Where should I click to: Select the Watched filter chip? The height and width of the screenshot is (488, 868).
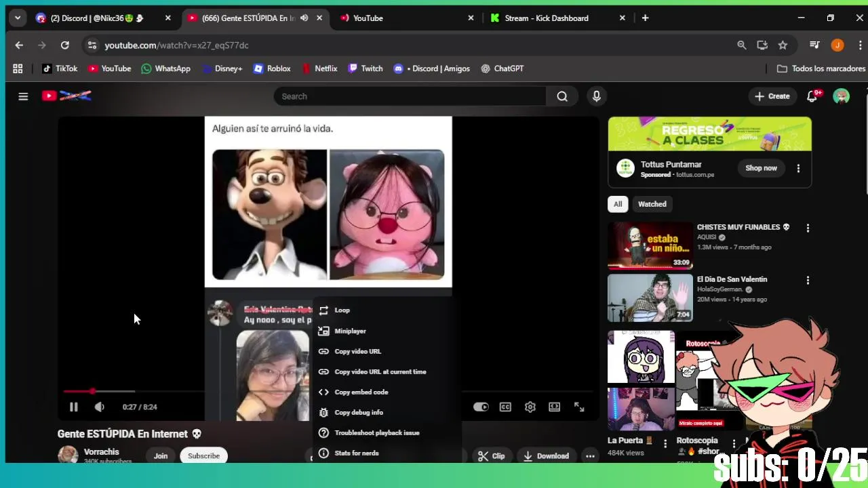coord(652,204)
